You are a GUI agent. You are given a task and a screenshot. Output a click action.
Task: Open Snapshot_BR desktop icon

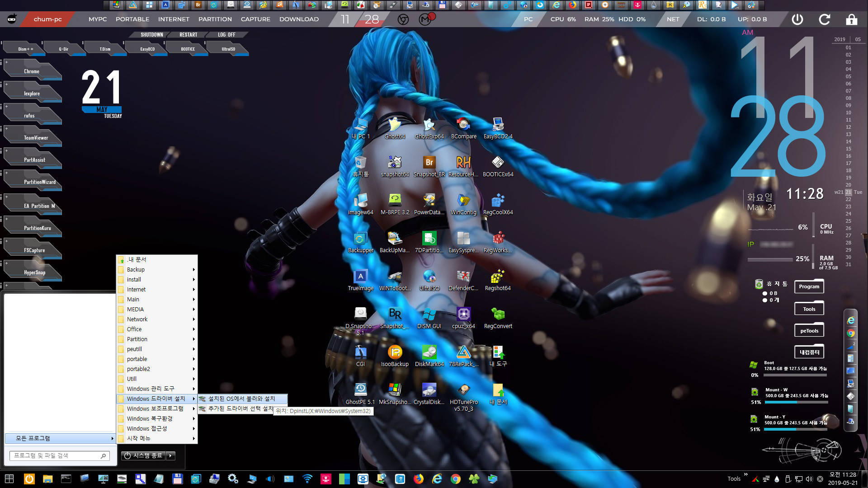coord(429,166)
